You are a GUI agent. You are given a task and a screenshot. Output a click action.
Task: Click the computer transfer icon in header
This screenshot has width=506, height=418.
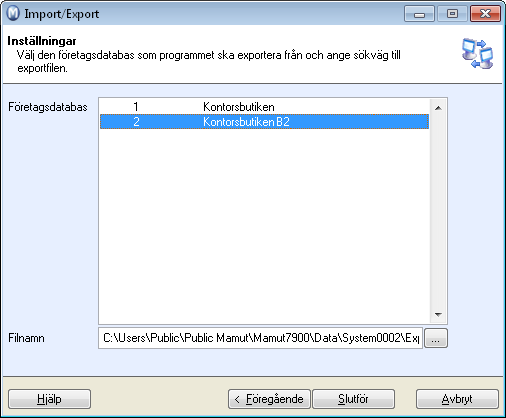pos(477,54)
